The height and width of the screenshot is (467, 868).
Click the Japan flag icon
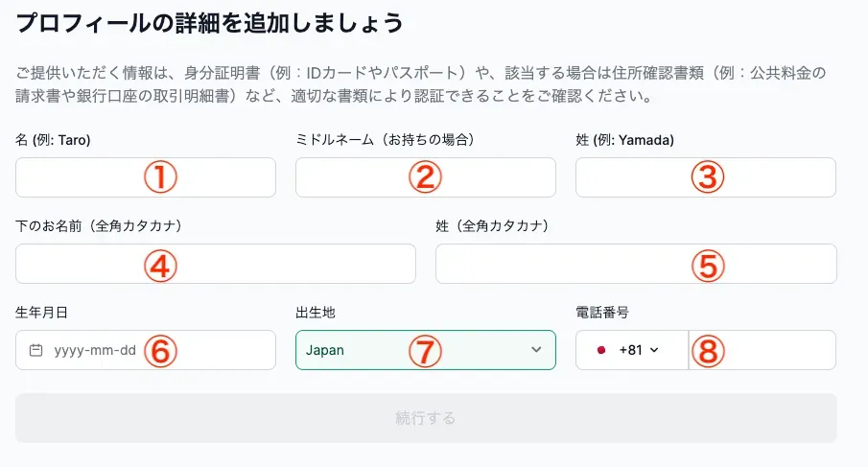(x=601, y=350)
